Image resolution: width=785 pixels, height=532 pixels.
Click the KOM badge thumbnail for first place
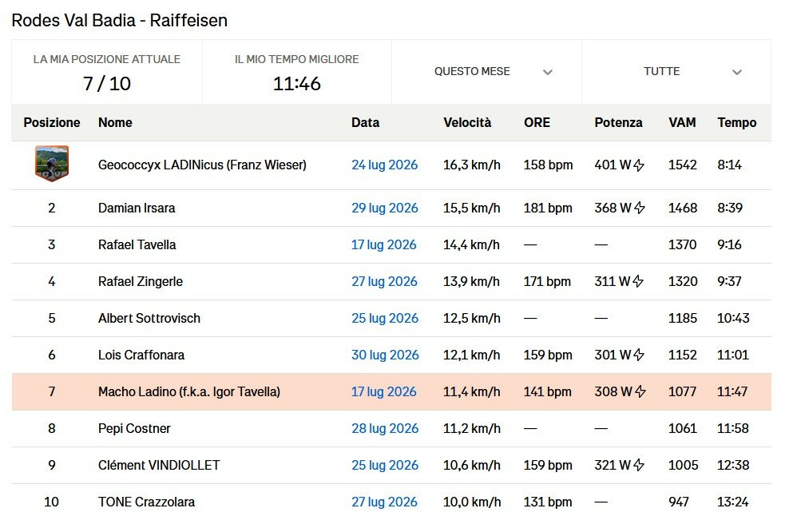(52, 163)
